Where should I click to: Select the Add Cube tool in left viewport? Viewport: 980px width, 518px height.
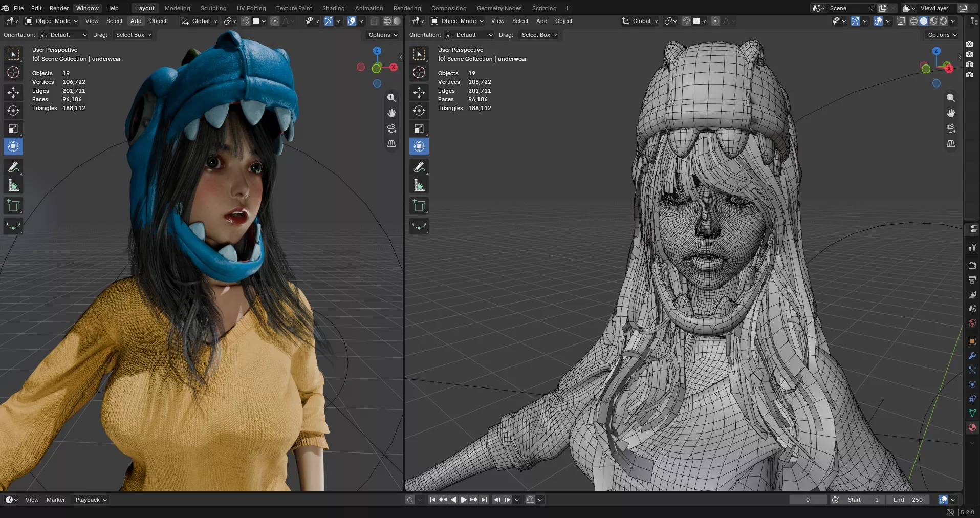(x=13, y=206)
